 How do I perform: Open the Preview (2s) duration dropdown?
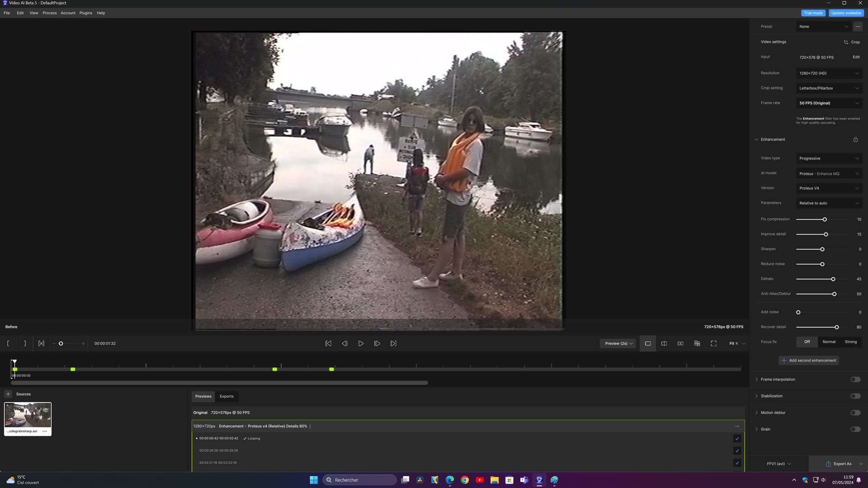click(x=618, y=343)
